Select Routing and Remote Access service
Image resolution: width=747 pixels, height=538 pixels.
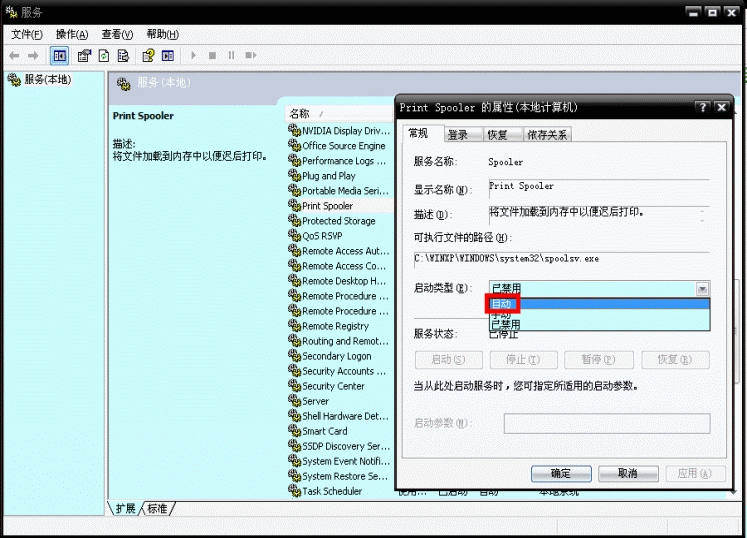tap(339, 341)
